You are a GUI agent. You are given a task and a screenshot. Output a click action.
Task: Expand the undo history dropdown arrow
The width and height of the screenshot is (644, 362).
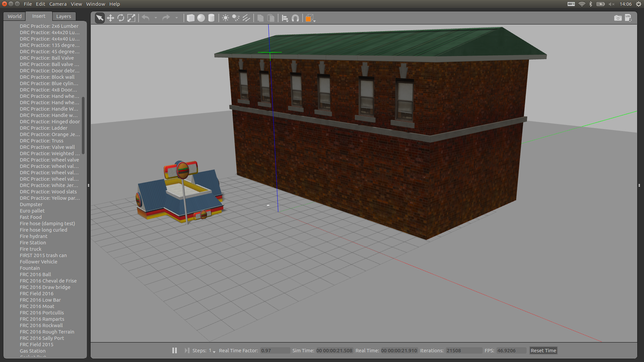(x=156, y=18)
